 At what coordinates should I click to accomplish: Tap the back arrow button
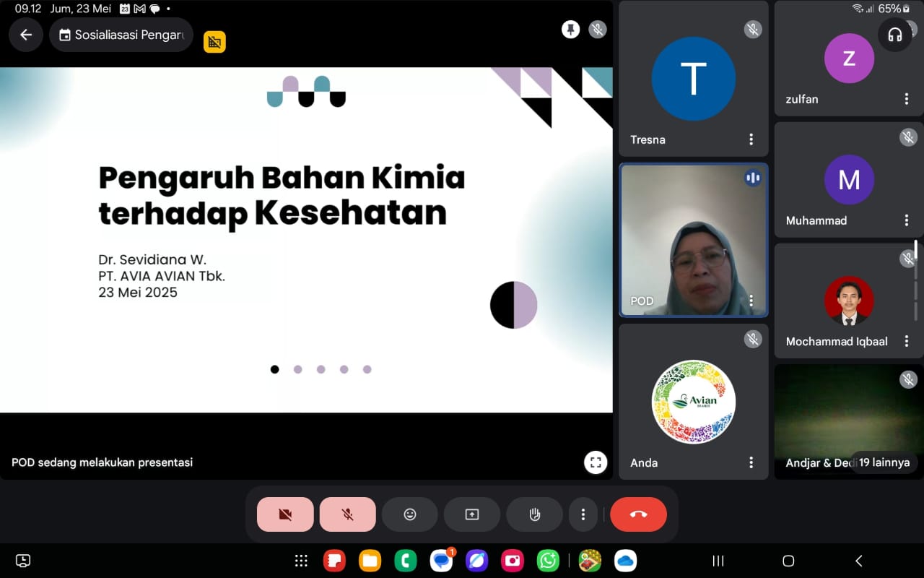point(26,35)
